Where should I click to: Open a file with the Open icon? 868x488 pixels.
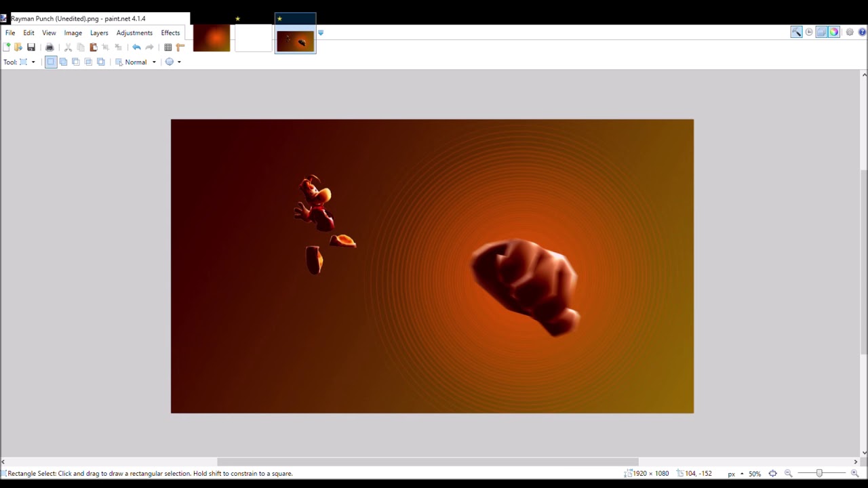18,47
